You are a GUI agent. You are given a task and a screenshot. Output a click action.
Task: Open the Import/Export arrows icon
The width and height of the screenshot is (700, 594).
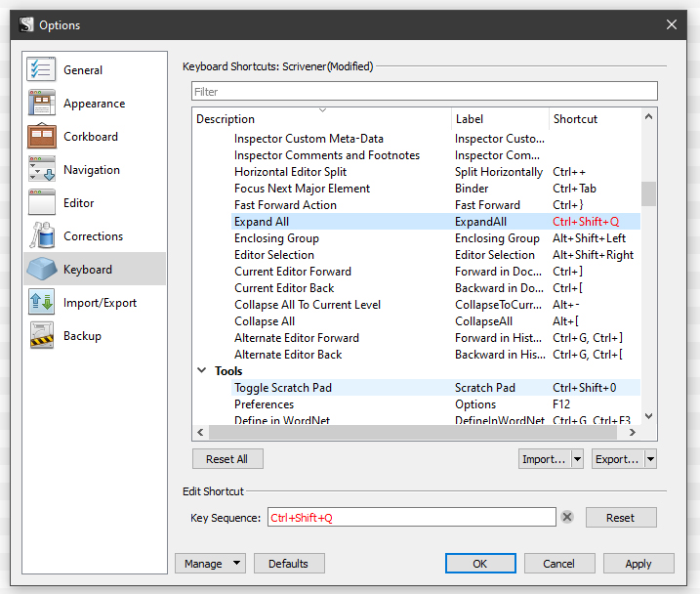click(42, 302)
